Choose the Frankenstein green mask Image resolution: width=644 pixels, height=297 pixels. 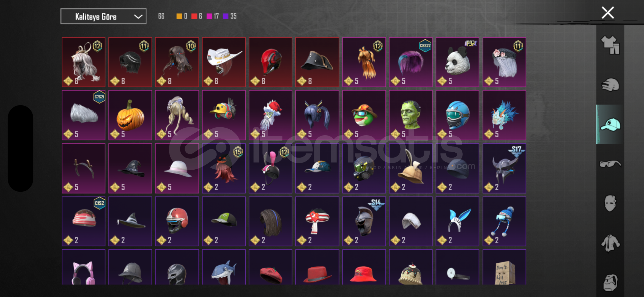point(411,115)
